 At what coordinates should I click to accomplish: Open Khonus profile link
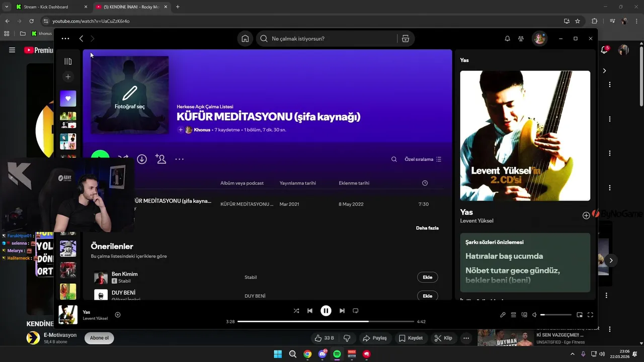coord(202,130)
